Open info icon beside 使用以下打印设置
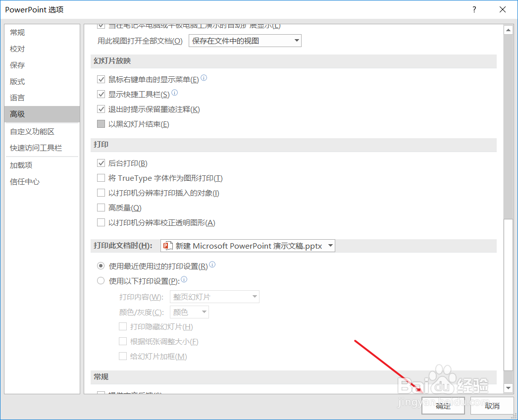518x420 pixels. pyautogui.click(x=184, y=279)
